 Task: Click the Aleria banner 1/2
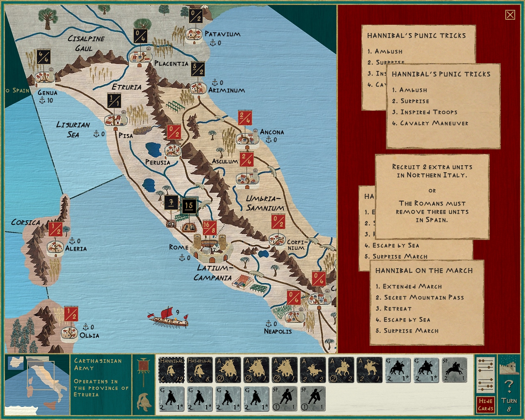(55, 229)
